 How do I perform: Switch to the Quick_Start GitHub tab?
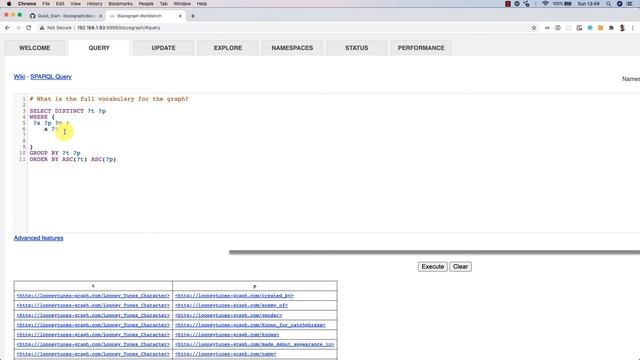[x=65, y=16]
